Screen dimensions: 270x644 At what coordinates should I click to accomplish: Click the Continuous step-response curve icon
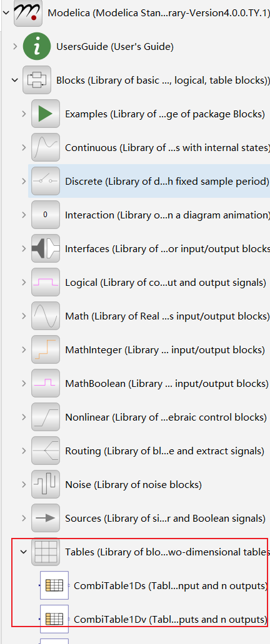(45, 147)
